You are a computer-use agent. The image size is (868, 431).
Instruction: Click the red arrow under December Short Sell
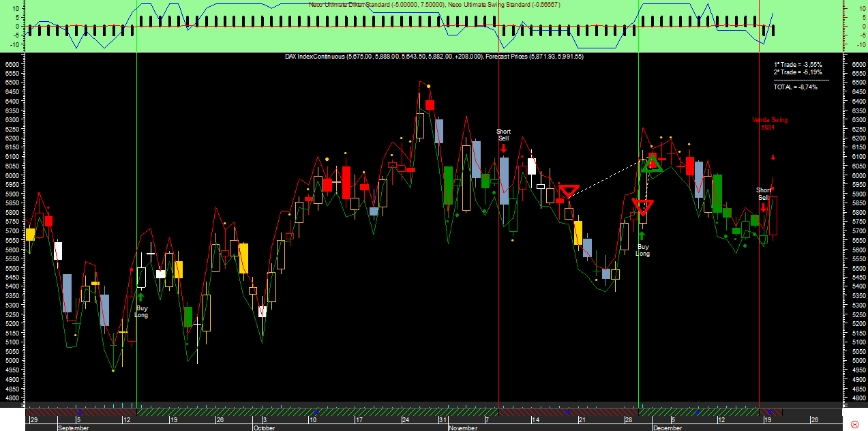(x=764, y=206)
